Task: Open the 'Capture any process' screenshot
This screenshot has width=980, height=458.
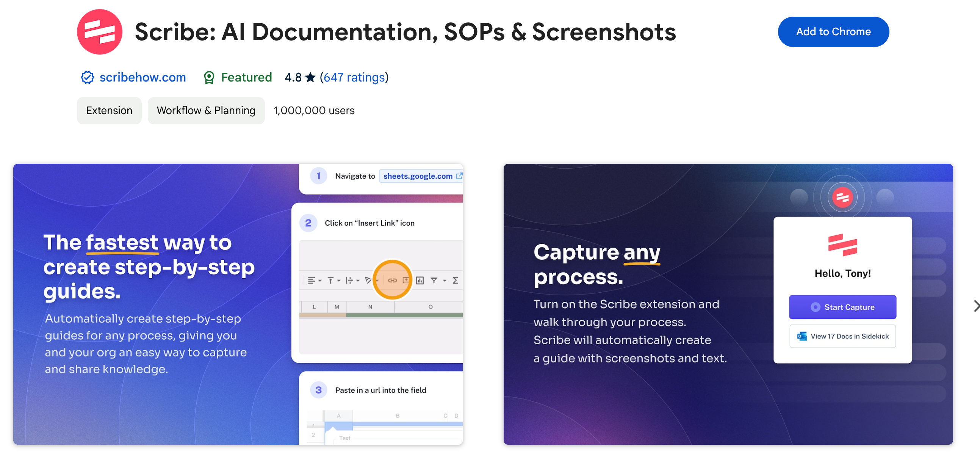Action: click(728, 304)
